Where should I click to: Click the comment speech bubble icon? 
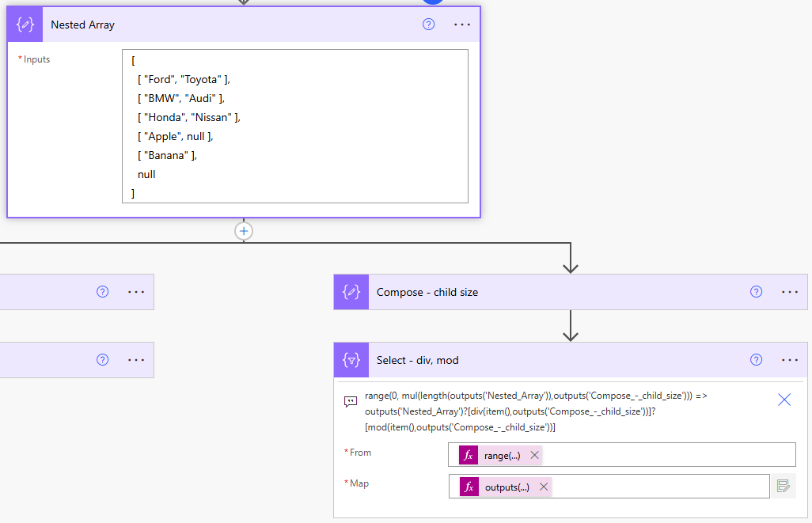tap(351, 402)
